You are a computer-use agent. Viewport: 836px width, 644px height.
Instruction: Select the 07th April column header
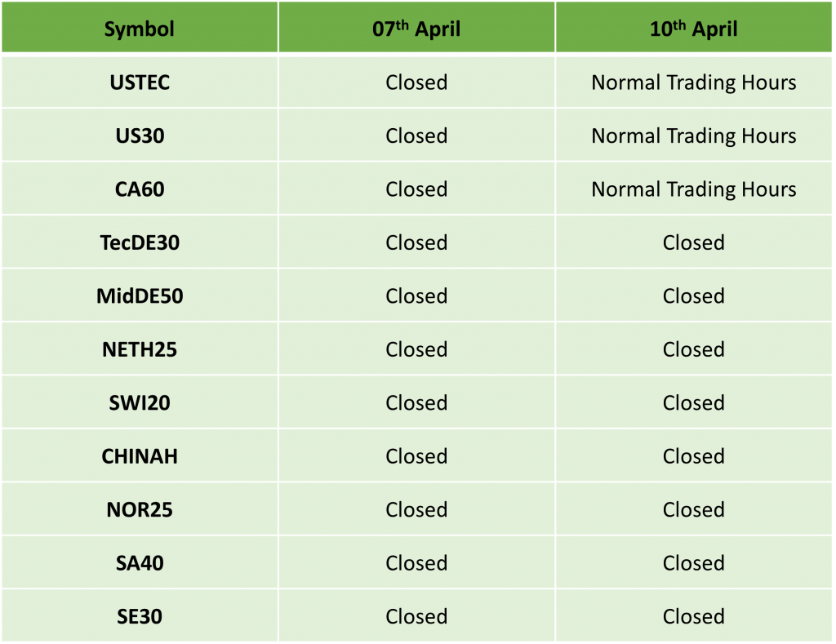(x=416, y=28)
